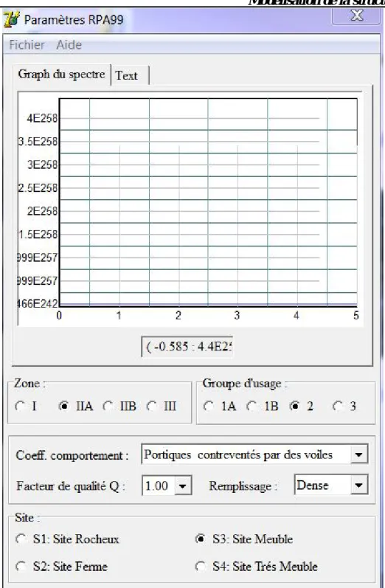Image resolution: width=385 pixels, height=588 pixels.
Task: Close the Paramètres RPA99 window
Action: tap(356, 15)
